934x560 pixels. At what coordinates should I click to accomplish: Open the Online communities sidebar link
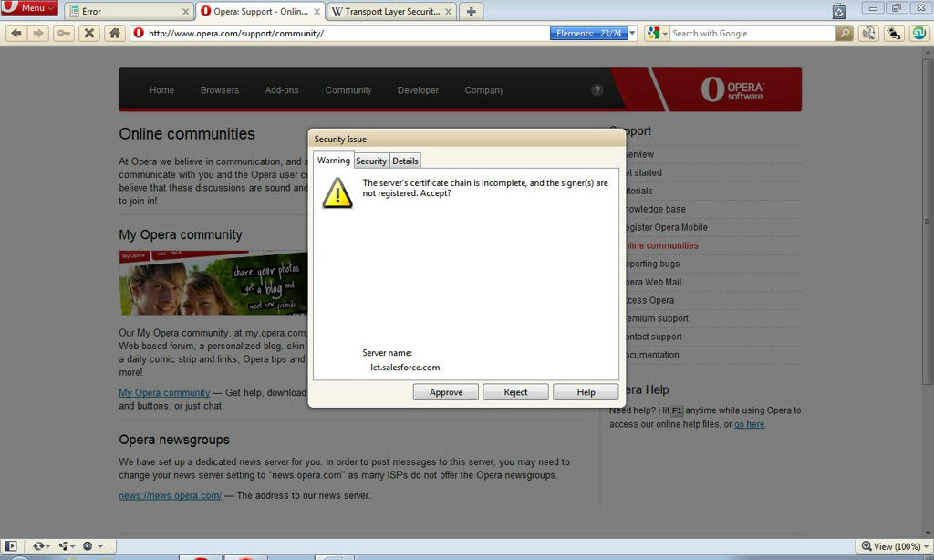click(x=660, y=245)
